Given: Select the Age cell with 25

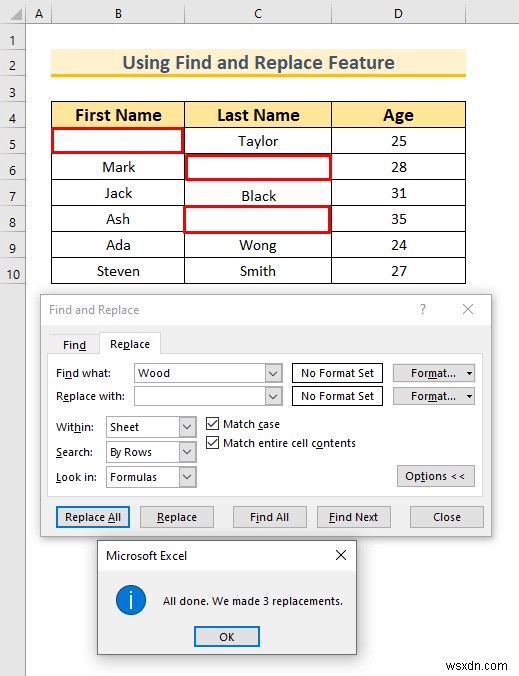Looking at the screenshot, I should point(398,141).
